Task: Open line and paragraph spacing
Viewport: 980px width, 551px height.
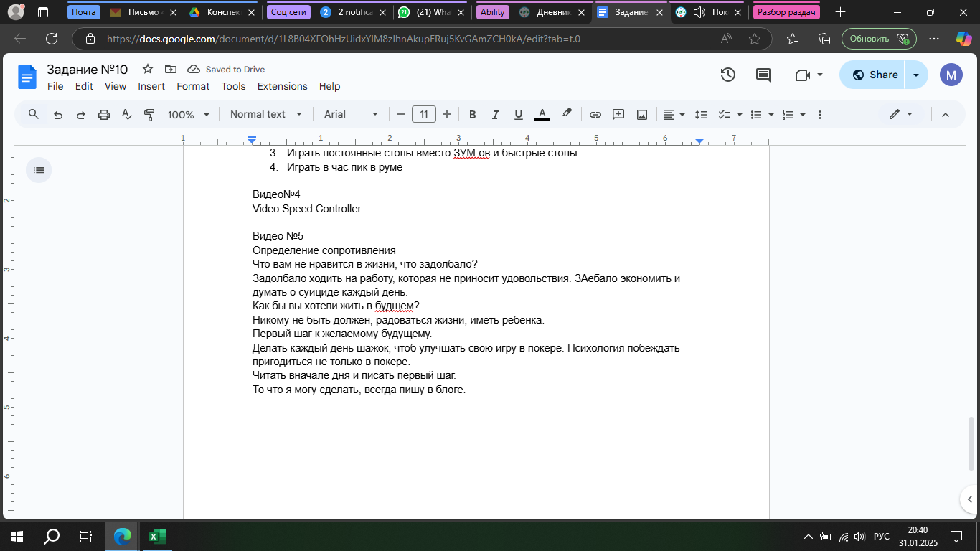Action: [701, 114]
